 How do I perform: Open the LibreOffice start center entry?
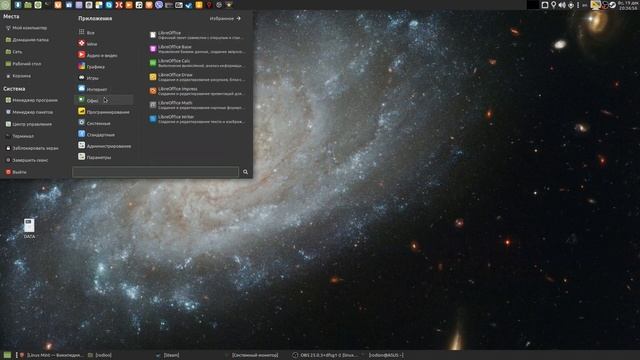pos(198,35)
